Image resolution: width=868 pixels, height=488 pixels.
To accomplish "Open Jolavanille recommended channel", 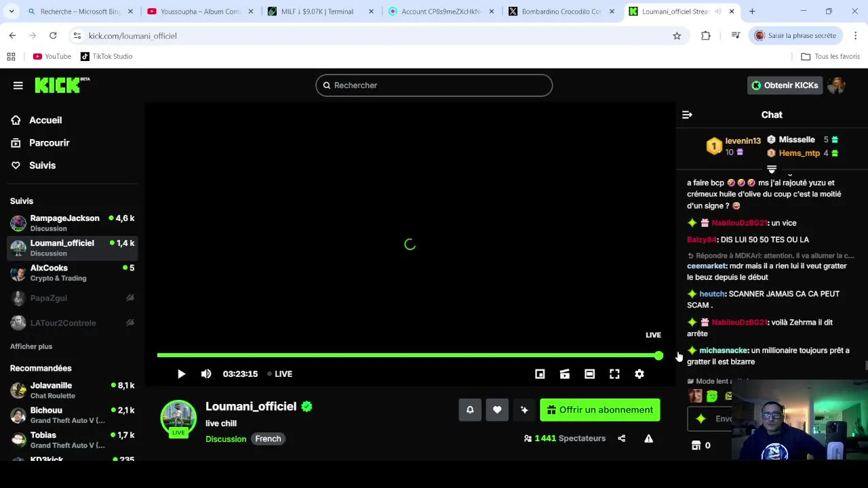I will (72, 390).
